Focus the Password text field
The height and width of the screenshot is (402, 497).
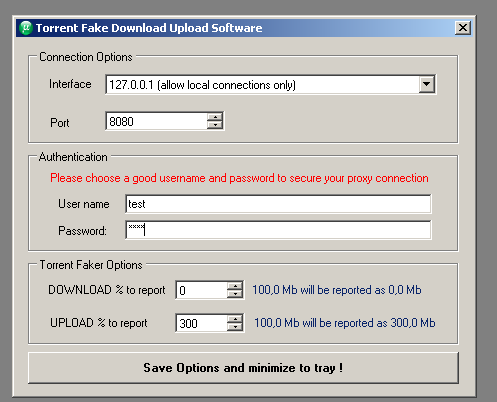(x=278, y=230)
